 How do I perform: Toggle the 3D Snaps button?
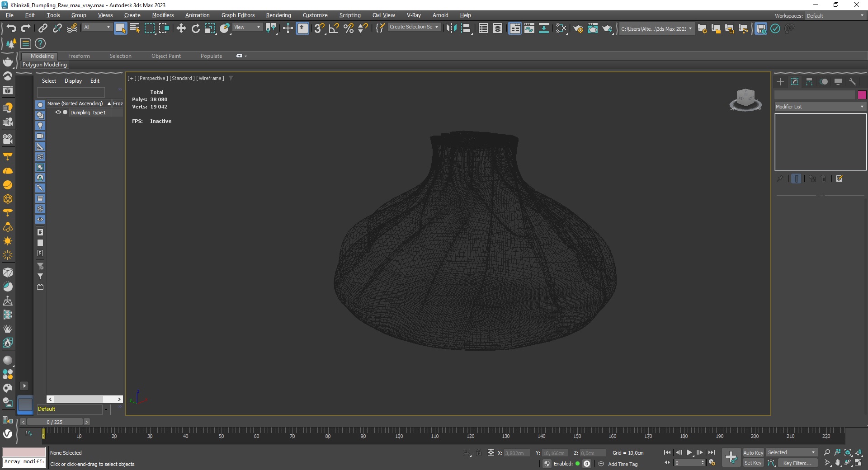tap(319, 28)
